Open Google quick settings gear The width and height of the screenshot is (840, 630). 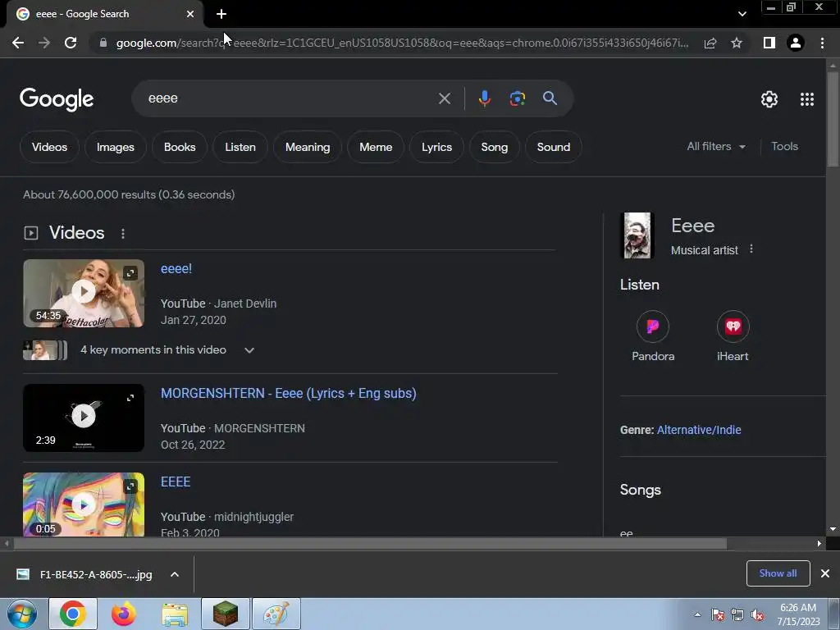(769, 99)
